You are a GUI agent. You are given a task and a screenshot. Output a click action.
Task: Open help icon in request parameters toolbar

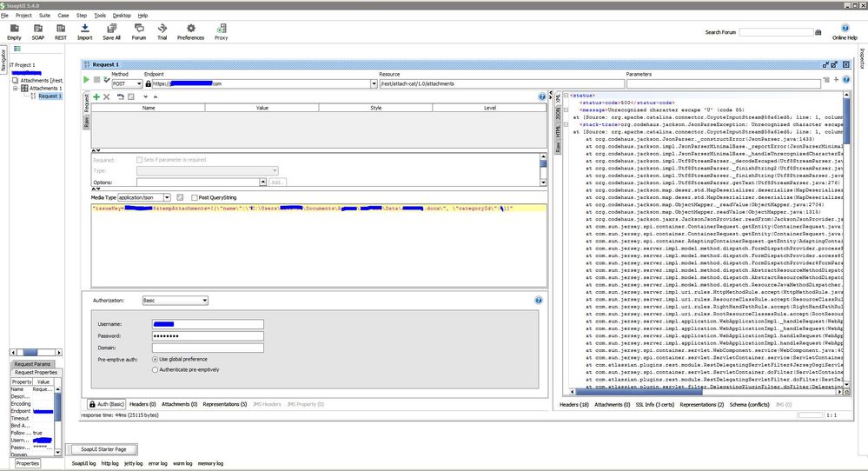pos(542,96)
